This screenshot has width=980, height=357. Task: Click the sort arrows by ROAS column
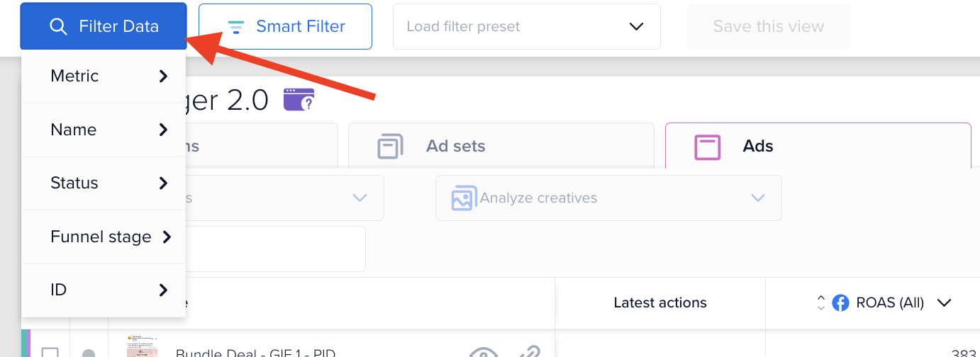click(x=820, y=303)
